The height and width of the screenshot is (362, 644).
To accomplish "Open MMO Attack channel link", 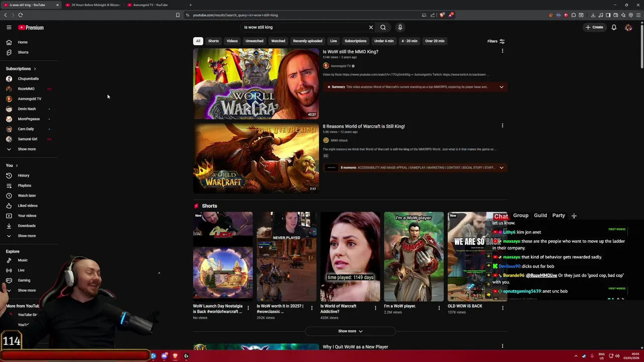I will click(339, 140).
